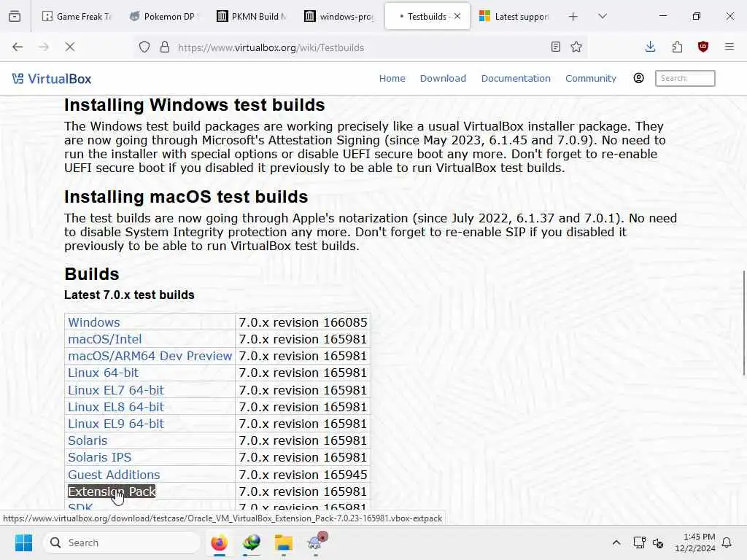The width and height of the screenshot is (747, 560).
Task: Click the Windows taskbar Search box
Action: 122,542
